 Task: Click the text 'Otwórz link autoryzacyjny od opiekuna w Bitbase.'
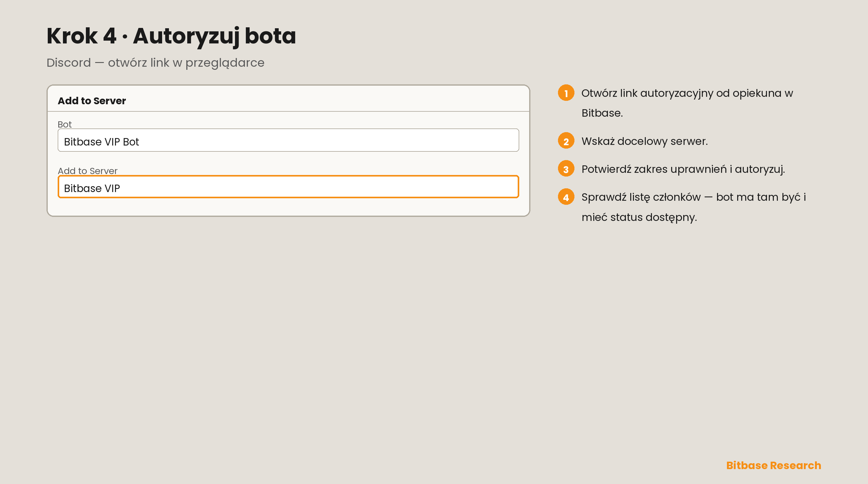tap(687, 103)
